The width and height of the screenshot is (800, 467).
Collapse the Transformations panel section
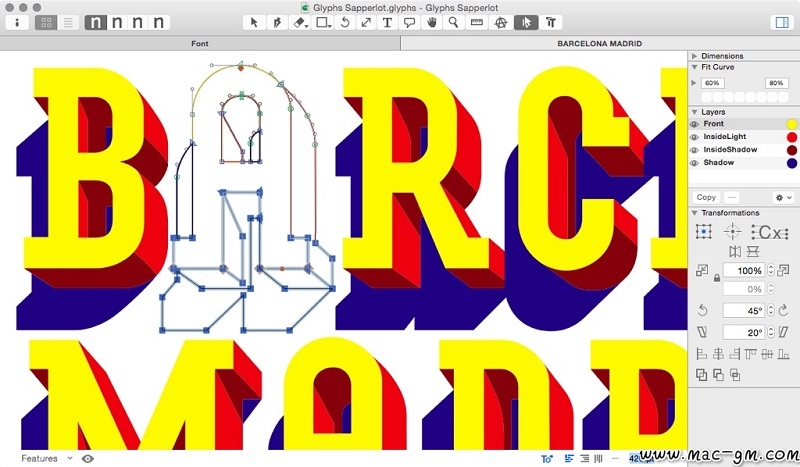tap(695, 213)
